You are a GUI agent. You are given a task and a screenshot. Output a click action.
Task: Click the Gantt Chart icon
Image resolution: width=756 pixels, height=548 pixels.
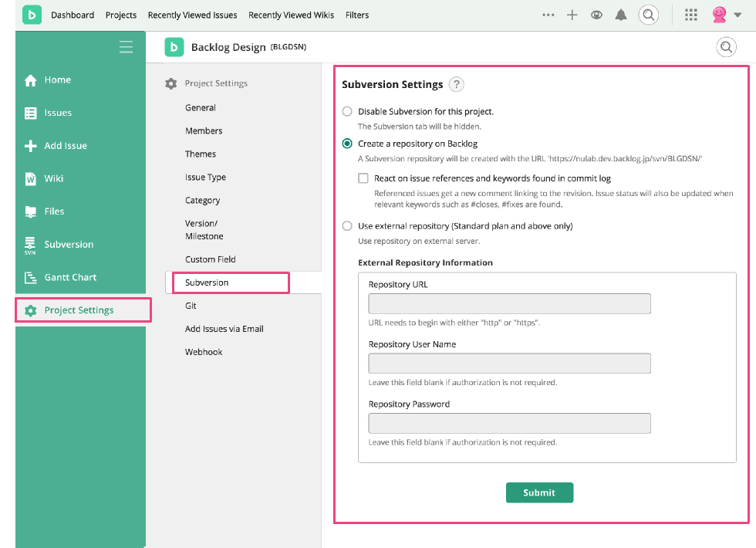tap(30, 277)
